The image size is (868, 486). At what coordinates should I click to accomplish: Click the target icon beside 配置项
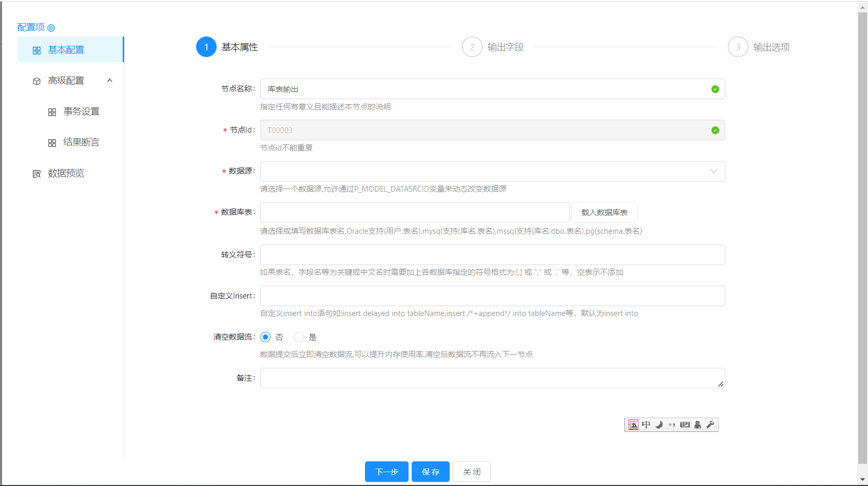coord(51,28)
